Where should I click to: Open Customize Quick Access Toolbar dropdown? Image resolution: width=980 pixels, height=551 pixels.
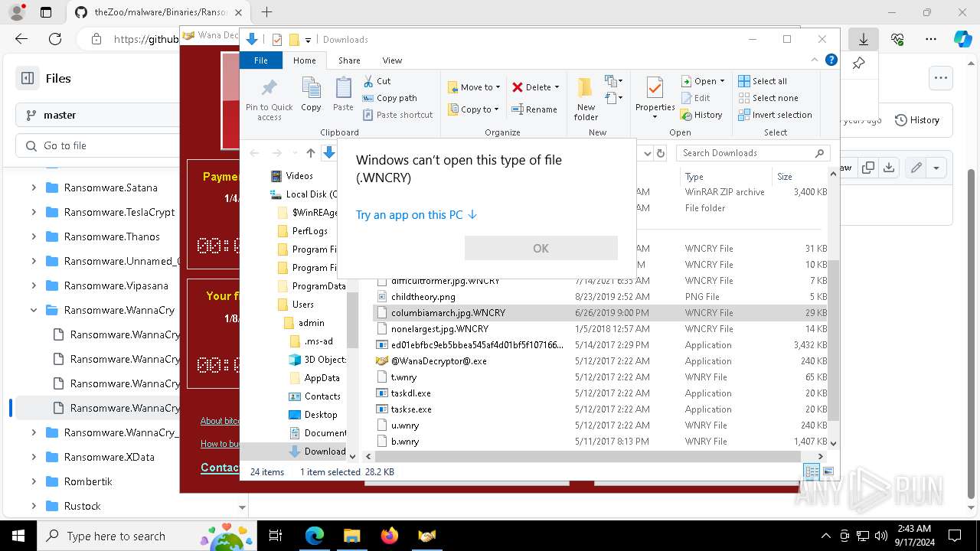[308, 40]
